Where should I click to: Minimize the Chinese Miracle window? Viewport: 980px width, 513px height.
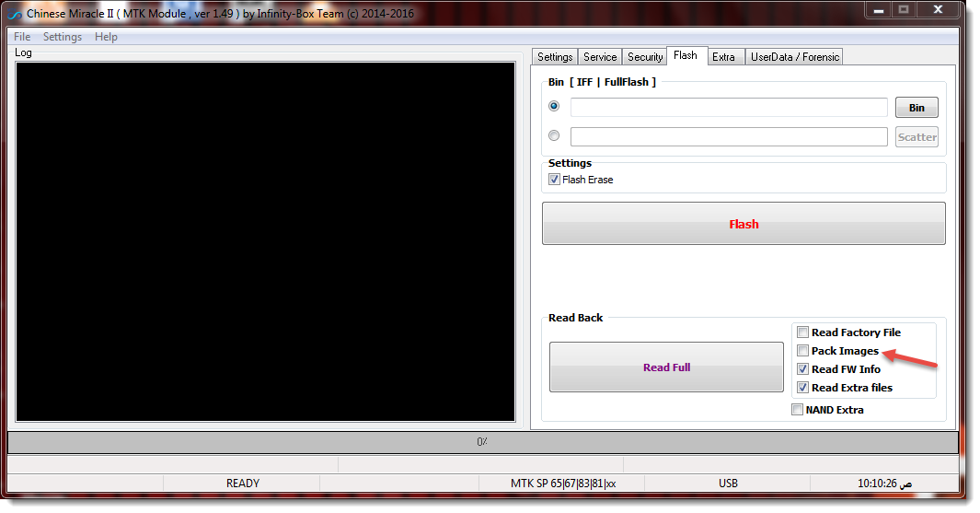[x=878, y=10]
